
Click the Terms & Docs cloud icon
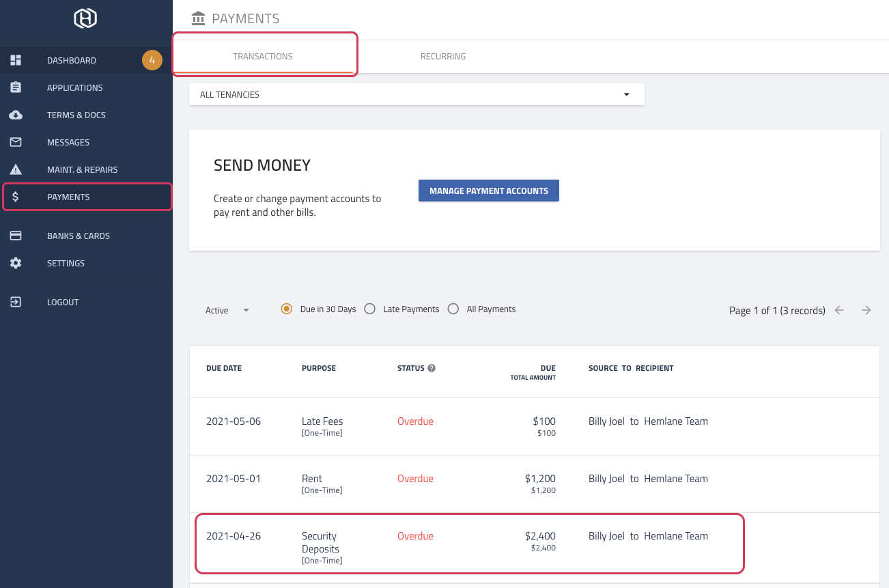[x=16, y=115]
